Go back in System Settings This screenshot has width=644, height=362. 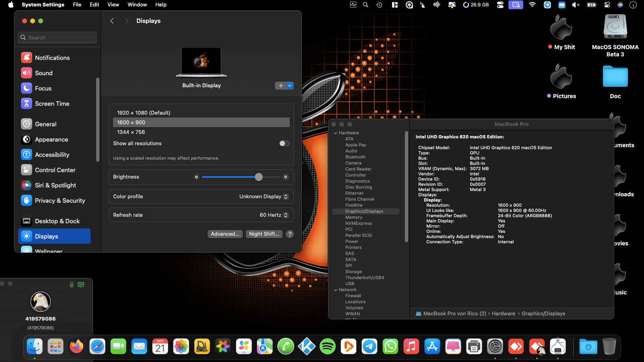tap(112, 21)
